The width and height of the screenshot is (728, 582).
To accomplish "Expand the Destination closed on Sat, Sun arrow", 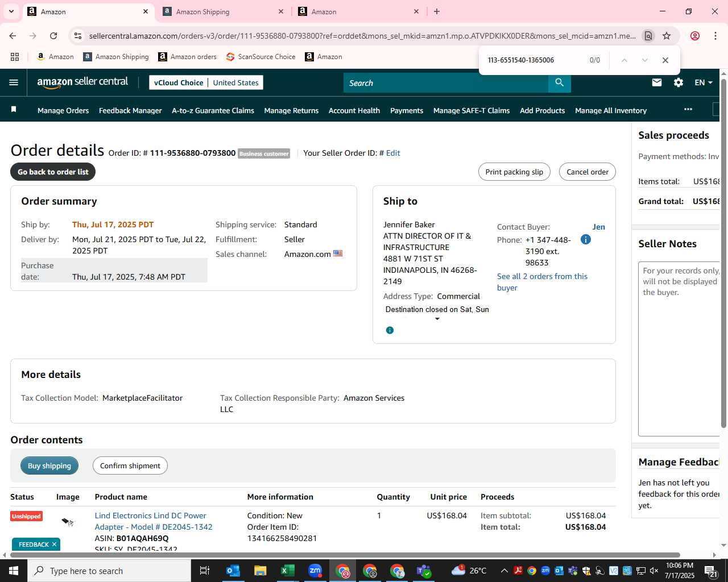I will coord(437,319).
